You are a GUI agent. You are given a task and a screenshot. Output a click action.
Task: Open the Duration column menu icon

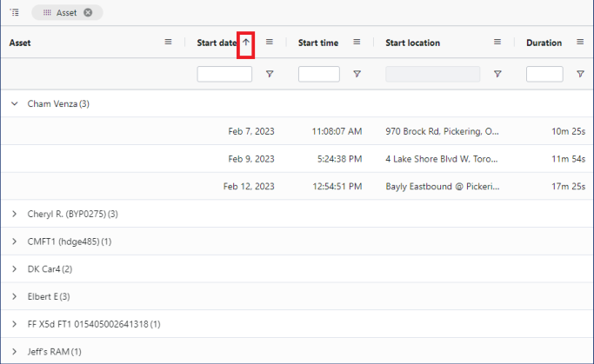tap(580, 42)
